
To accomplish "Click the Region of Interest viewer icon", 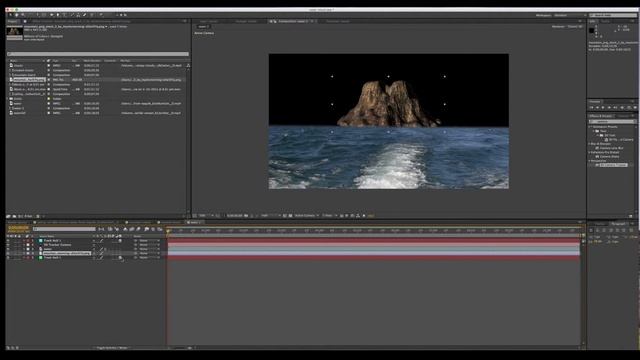I will 284,216.
